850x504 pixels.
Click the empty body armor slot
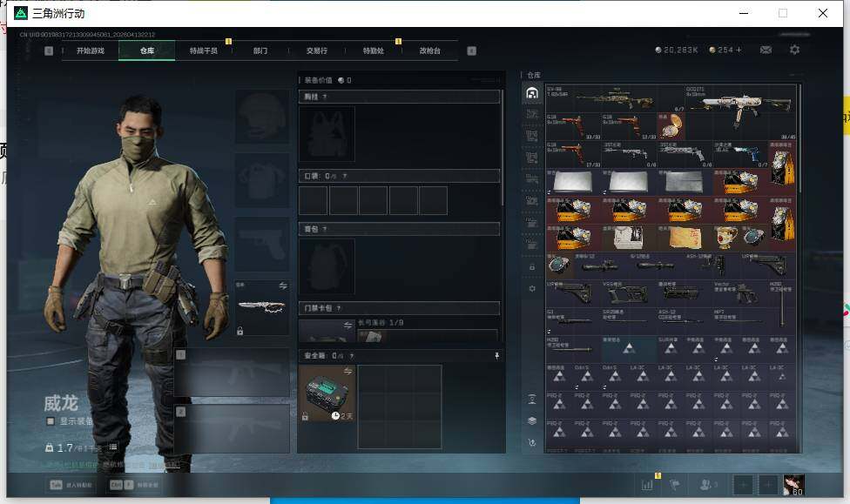click(x=262, y=180)
